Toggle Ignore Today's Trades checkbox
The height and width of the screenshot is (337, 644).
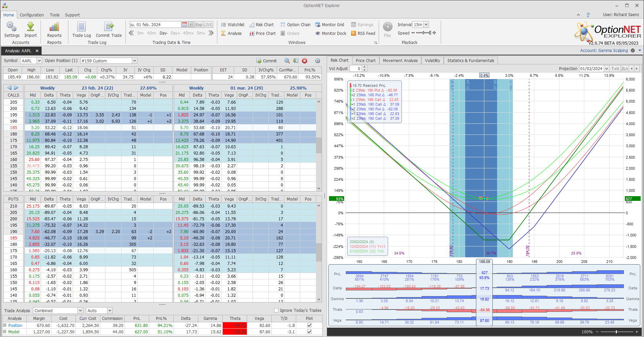(x=276, y=311)
